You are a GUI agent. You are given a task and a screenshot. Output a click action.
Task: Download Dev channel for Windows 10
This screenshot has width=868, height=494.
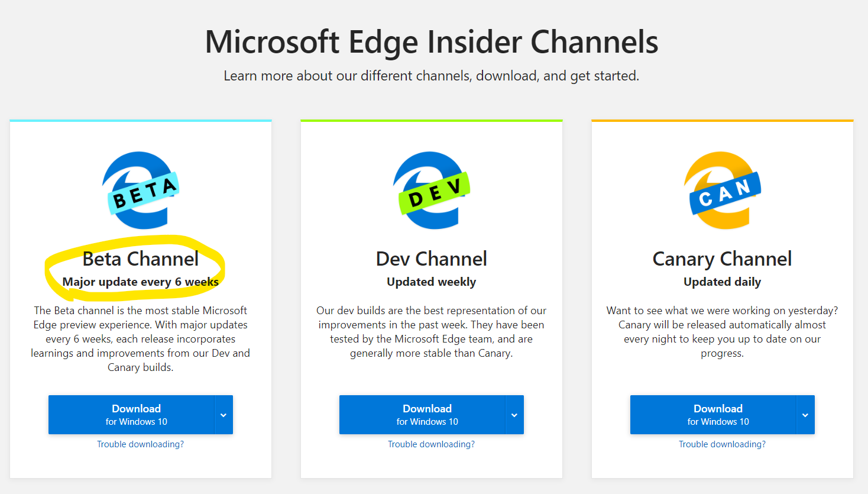pos(422,415)
